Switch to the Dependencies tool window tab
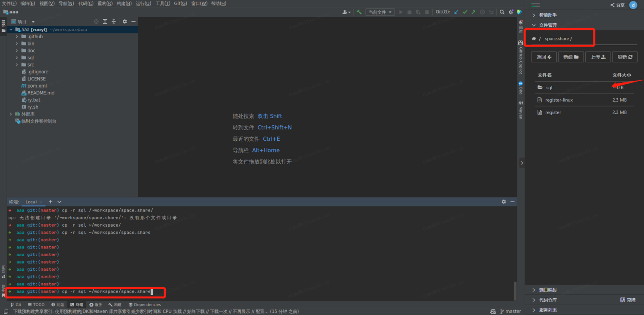This screenshot has width=644, height=315. click(x=144, y=305)
